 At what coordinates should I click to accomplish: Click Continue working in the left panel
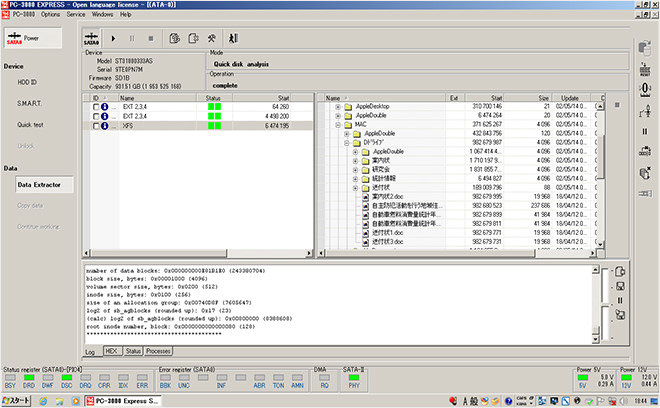38,227
